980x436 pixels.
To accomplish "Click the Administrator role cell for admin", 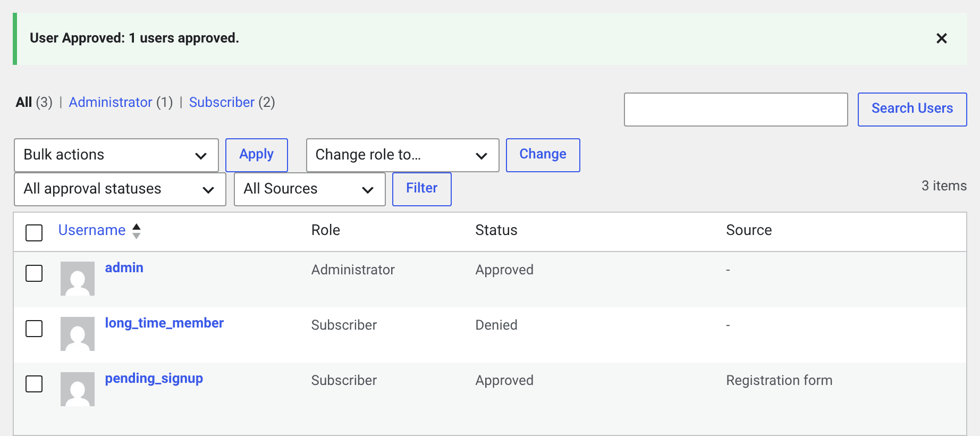I will (x=353, y=270).
